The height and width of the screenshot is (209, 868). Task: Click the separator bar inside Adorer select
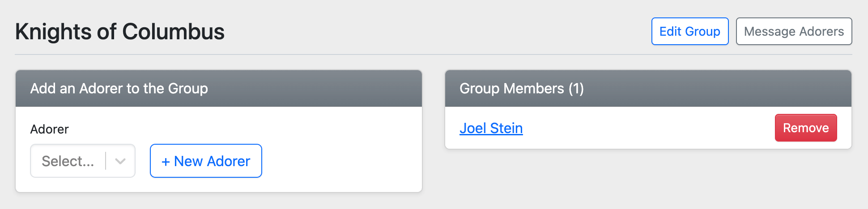pos(106,161)
